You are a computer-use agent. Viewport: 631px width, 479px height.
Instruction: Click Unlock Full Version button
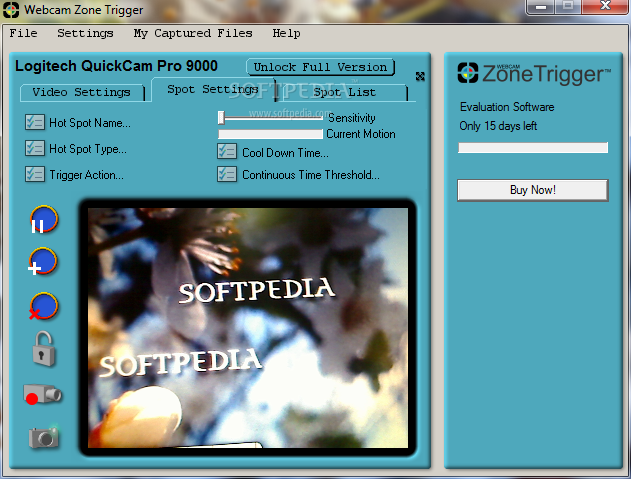pyautogui.click(x=320, y=67)
